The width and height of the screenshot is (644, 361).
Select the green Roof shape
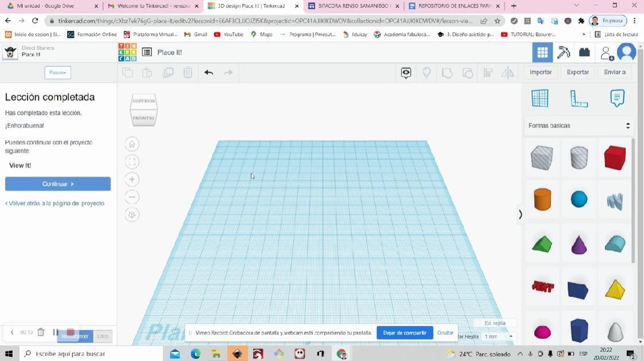pos(542,244)
